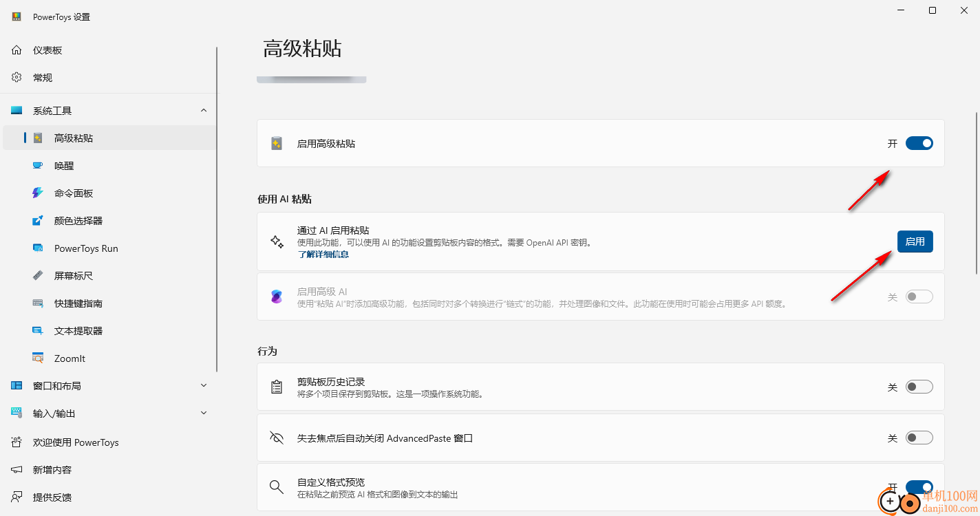Turn off the 启用高级粘贴 toggle
This screenshot has width=980, height=516.
[x=919, y=143]
